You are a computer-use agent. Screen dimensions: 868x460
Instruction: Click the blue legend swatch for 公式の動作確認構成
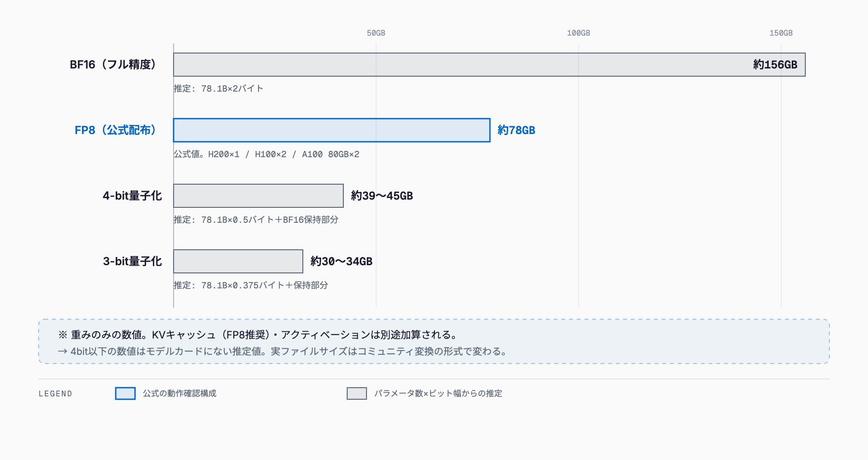tap(125, 393)
